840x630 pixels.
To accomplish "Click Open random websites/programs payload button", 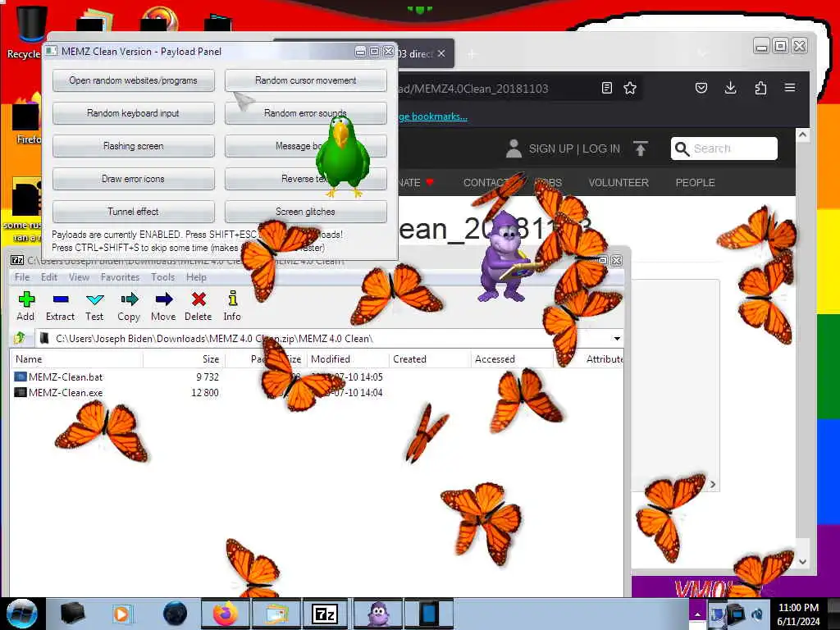I will click(x=134, y=80).
